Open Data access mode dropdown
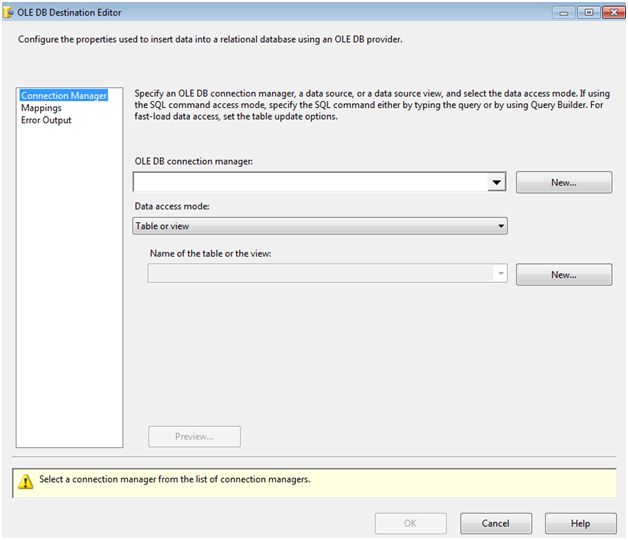 click(x=320, y=226)
